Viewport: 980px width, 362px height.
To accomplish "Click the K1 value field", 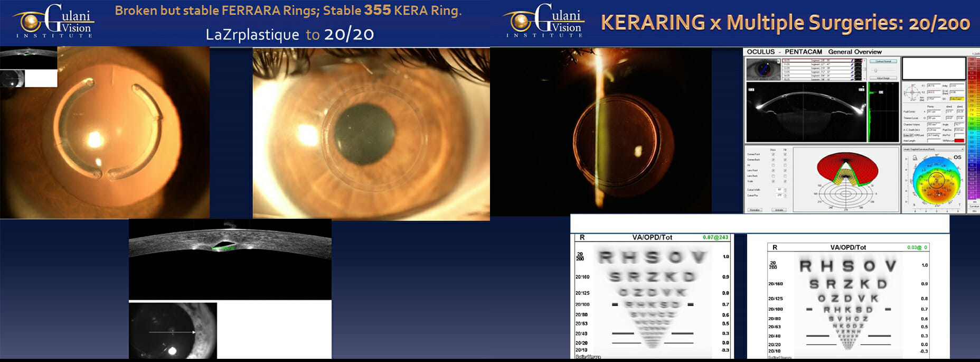I will (934, 86).
